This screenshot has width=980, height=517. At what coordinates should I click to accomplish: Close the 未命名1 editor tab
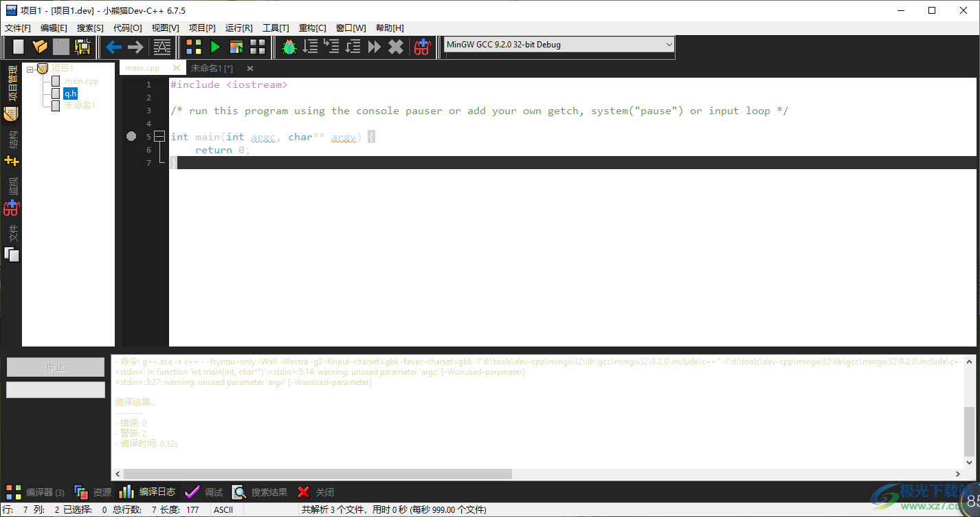(250, 68)
